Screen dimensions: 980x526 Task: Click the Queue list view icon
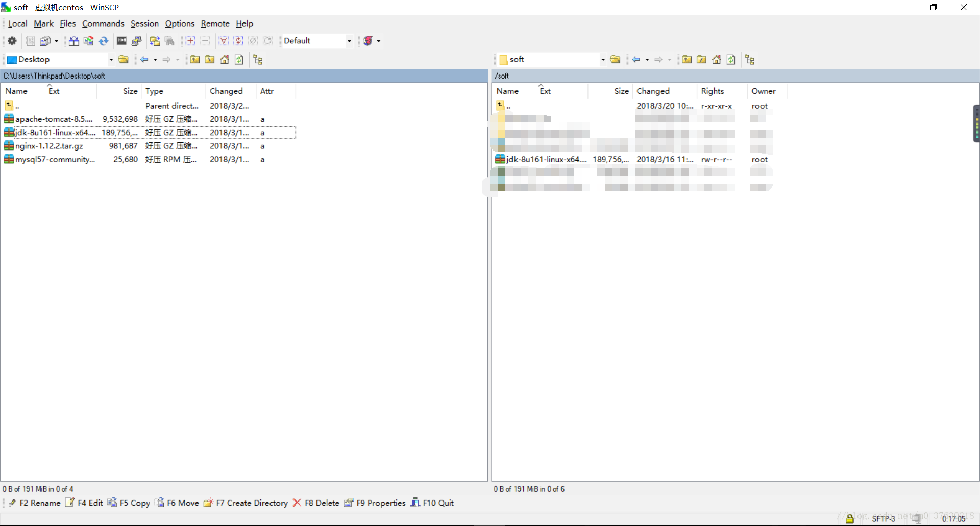[31, 41]
